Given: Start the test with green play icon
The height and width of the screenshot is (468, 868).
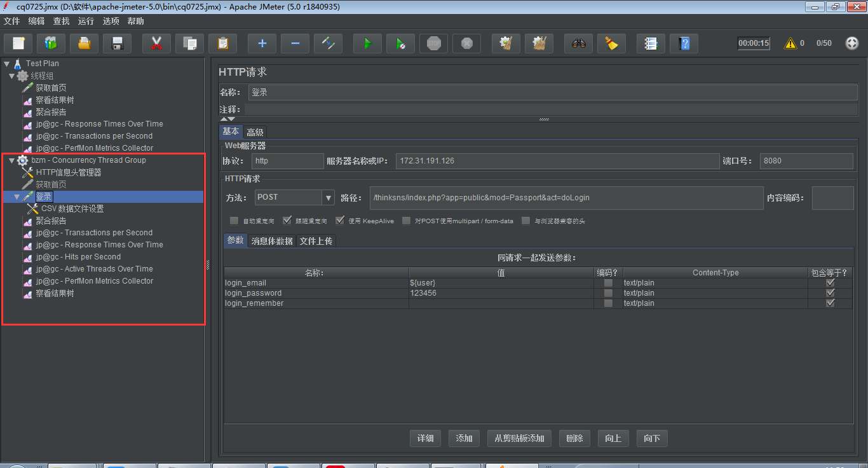Looking at the screenshot, I should click(367, 43).
